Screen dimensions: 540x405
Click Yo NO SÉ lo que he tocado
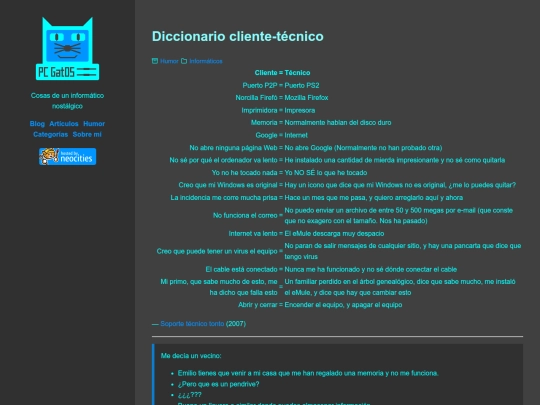[x=326, y=173]
